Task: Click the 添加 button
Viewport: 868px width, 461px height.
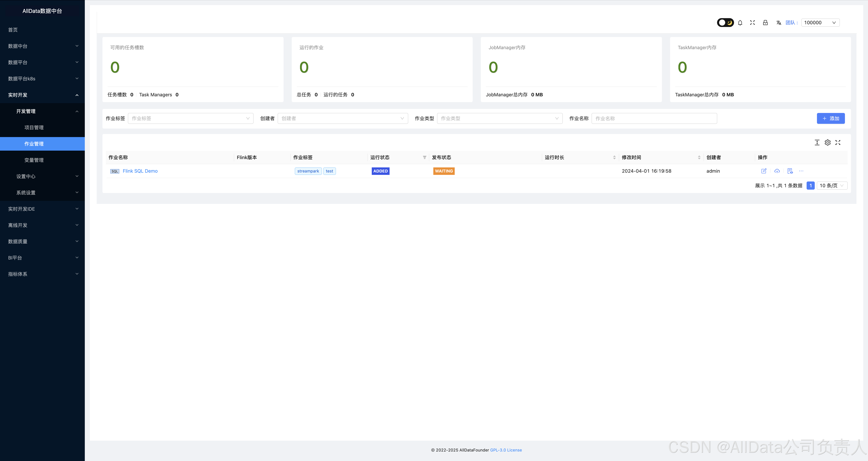Action: (x=831, y=118)
